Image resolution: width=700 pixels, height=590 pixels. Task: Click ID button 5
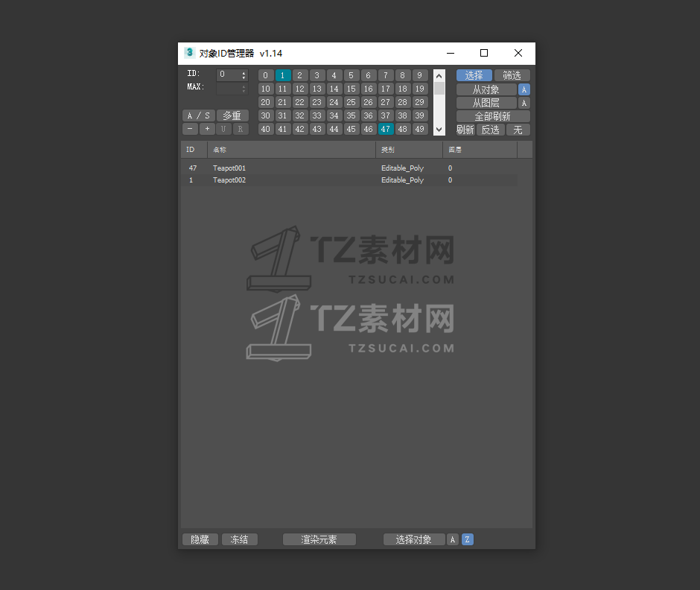pos(351,75)
